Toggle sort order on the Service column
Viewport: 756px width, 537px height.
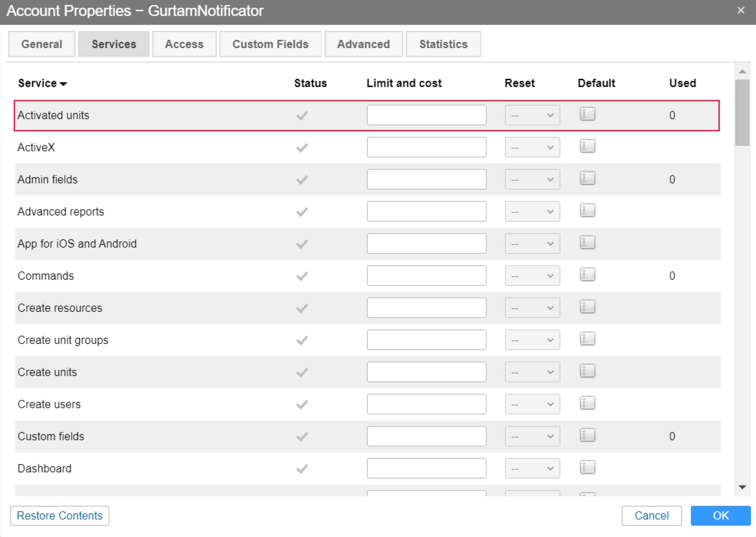(x=42, y=83)
